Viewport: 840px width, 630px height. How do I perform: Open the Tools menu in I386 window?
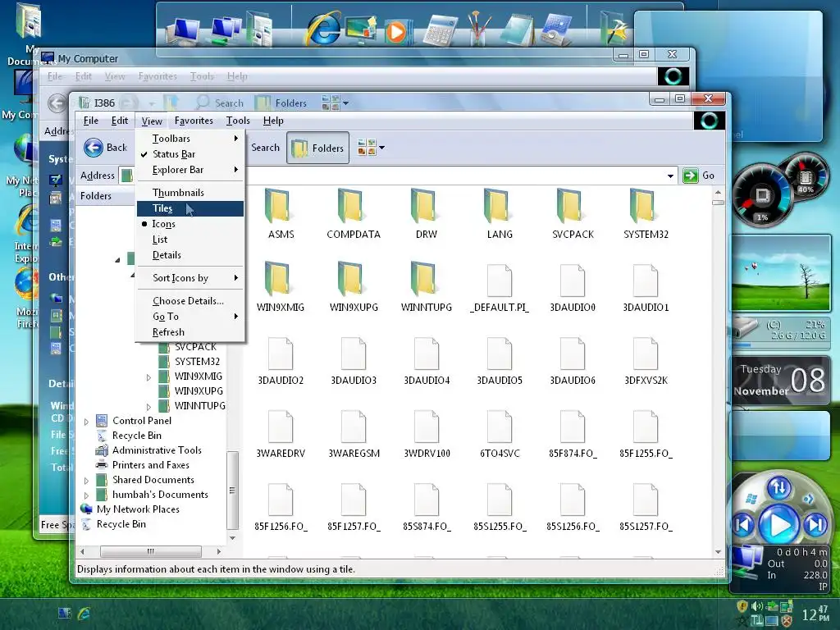(238, 121)
